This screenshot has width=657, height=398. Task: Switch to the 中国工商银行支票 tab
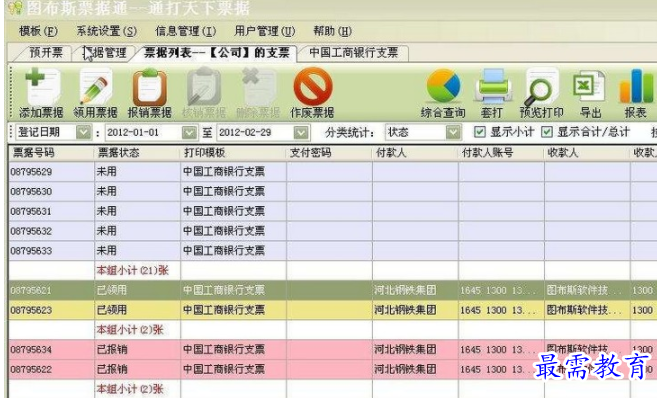pos(354,53)
